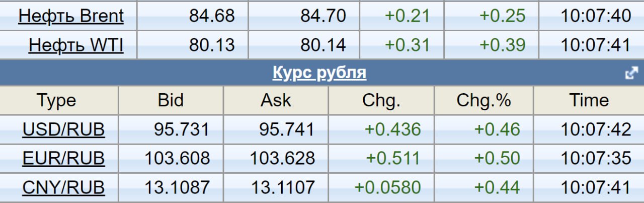Image resolution: width=644 pixels, height=203 pixels.
Task: Open the Нефть WTI link
Action: tap(75, 45)
